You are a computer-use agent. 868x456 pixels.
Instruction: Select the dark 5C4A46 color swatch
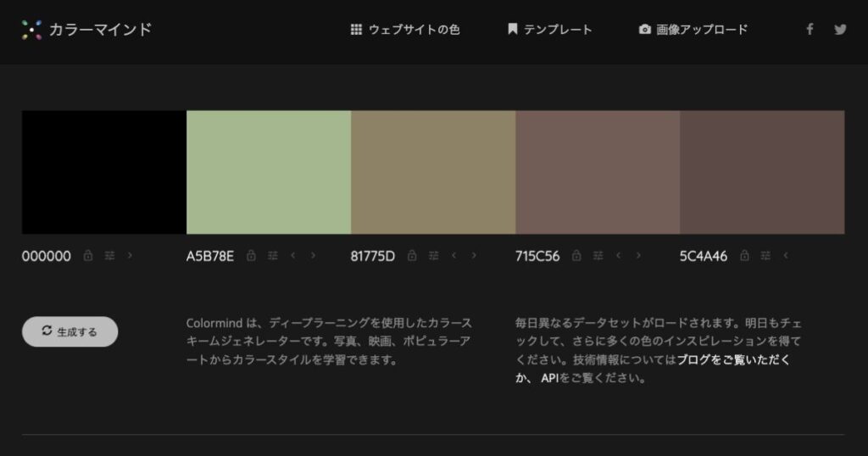pos(762,172)
